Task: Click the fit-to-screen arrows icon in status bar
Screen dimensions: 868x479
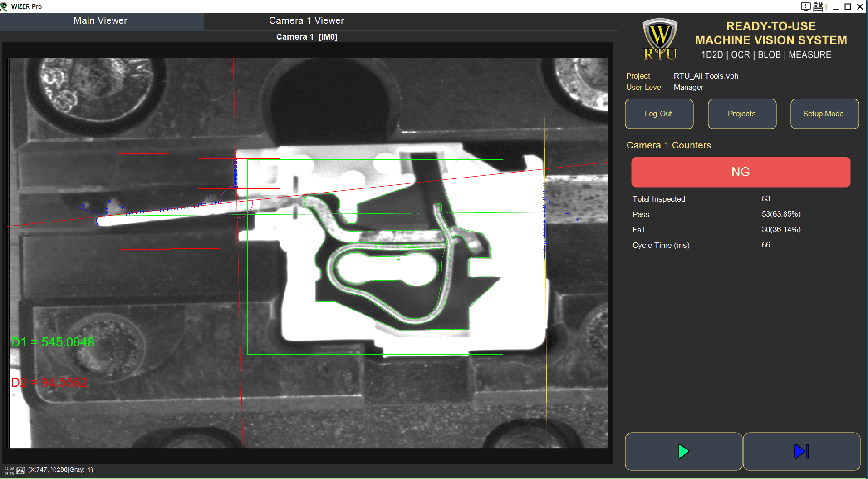Action: pos(9,470)
